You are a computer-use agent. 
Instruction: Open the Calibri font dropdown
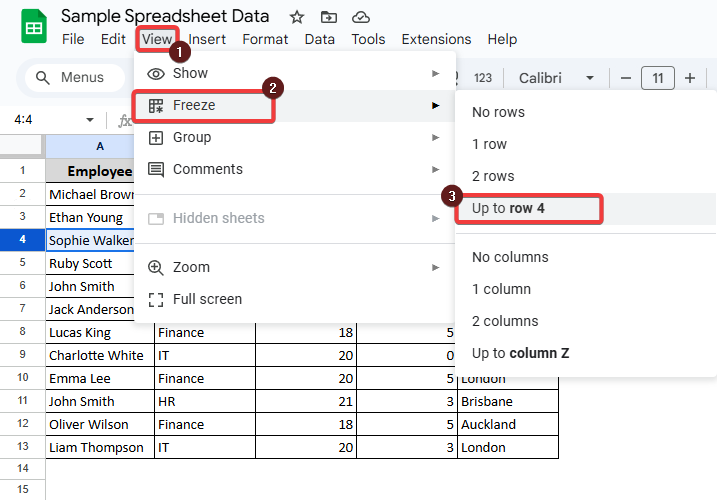click(556, 78)
